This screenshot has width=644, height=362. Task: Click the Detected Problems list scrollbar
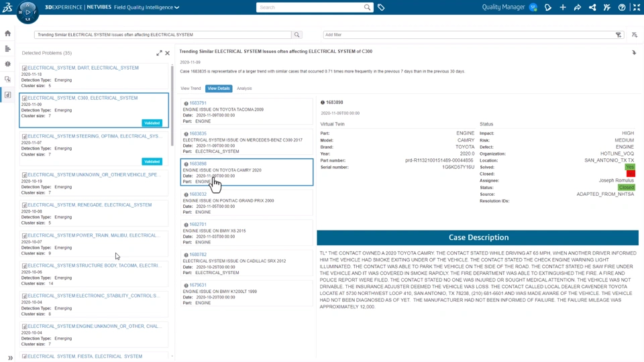click(x=172, y=105)
